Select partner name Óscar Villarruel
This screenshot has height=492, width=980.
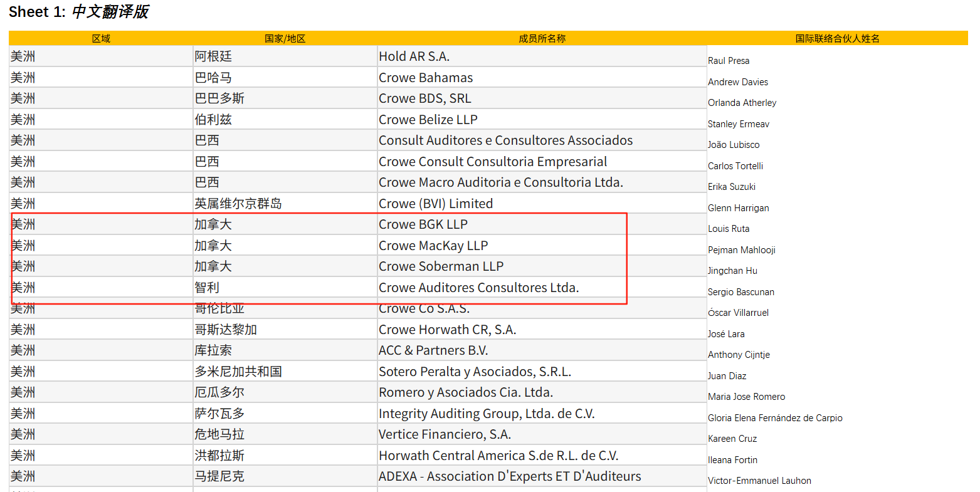[738, 313]
